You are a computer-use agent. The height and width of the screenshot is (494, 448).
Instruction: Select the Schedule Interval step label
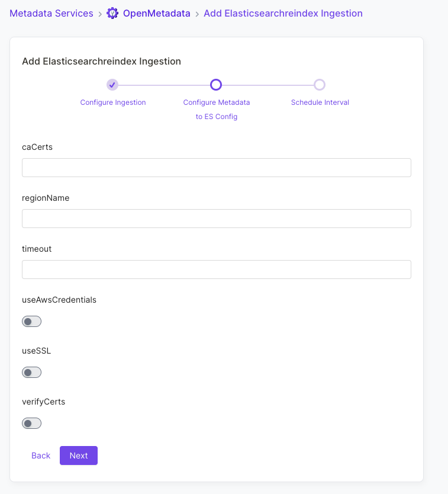pos(320,102)
